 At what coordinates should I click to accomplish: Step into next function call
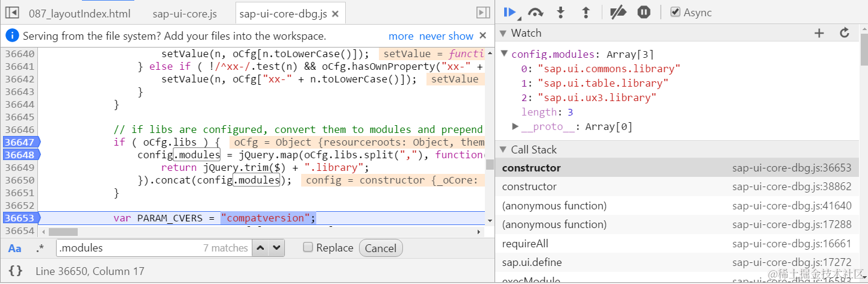coord(561,12)
